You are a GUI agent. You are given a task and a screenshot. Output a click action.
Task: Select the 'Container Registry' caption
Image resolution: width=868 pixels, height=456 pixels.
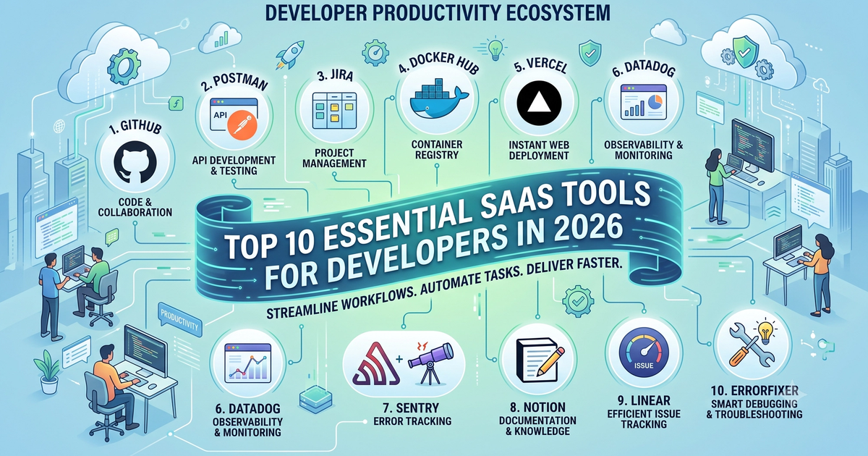coord(435,149)
